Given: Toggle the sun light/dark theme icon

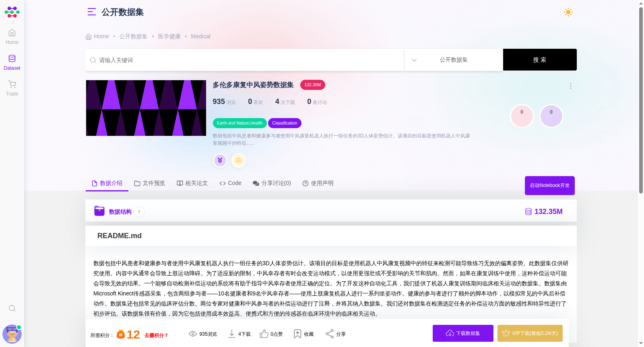Looking at the screenshot, I should [x=568, y=12].
